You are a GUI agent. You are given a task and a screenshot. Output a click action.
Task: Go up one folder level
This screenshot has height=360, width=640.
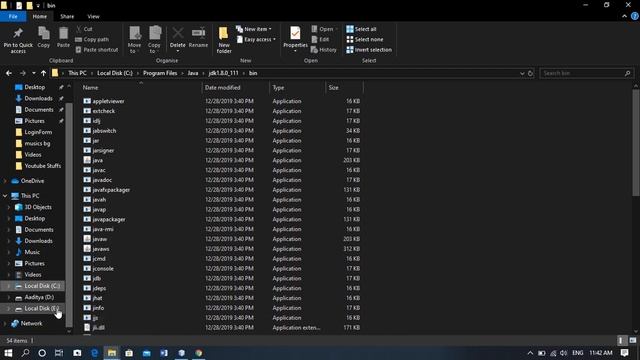coord(43,73)
